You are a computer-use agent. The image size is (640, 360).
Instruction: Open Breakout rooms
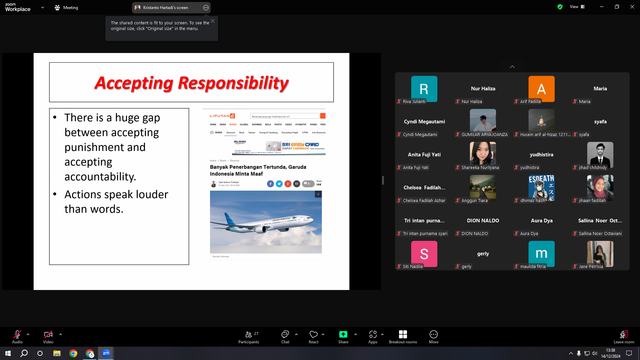(403, 337)
